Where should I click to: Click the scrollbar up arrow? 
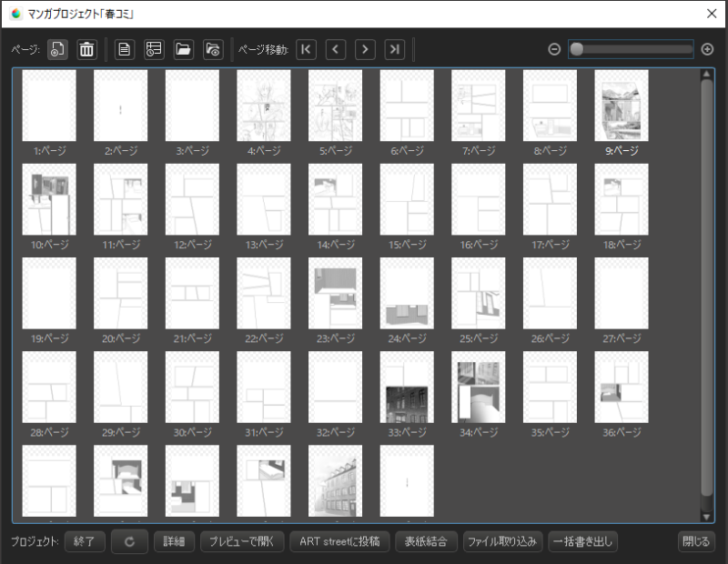(x=707, y=74)
